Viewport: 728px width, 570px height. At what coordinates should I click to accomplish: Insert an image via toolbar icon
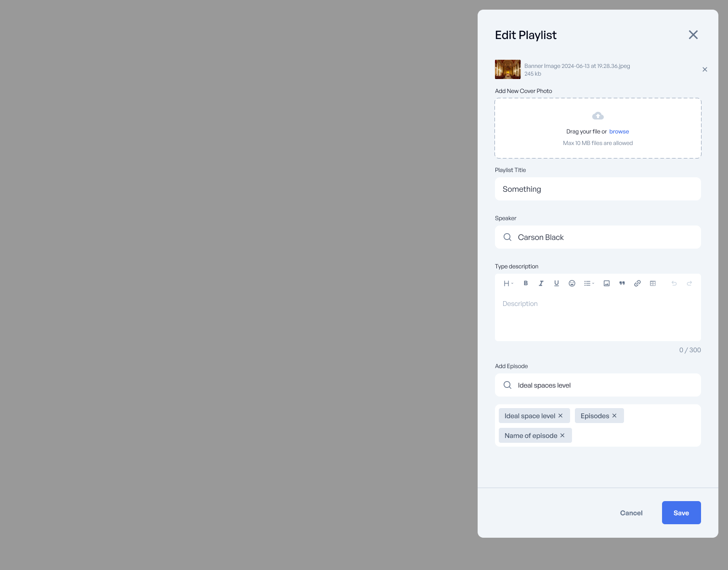click(x=607, y=283)
